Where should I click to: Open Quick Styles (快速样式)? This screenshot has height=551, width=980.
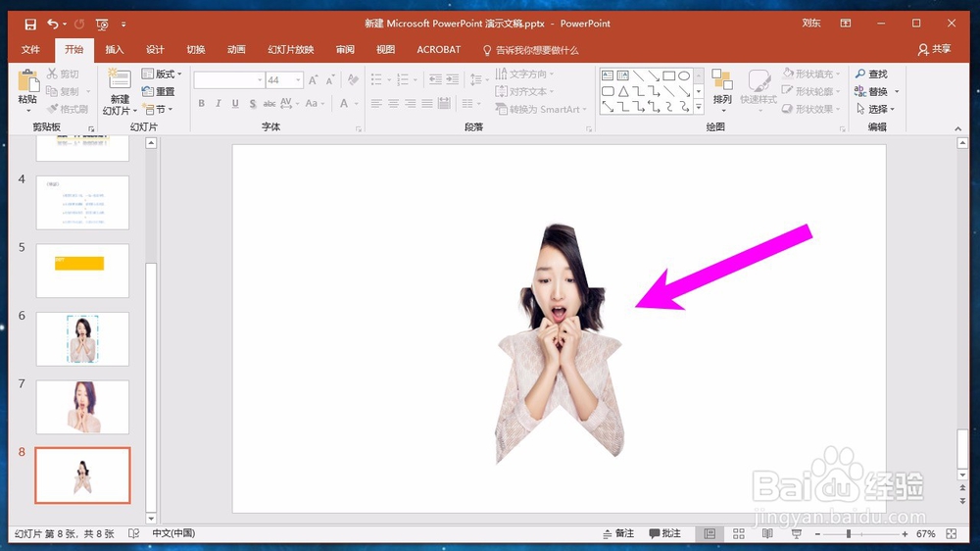point(759,90)
